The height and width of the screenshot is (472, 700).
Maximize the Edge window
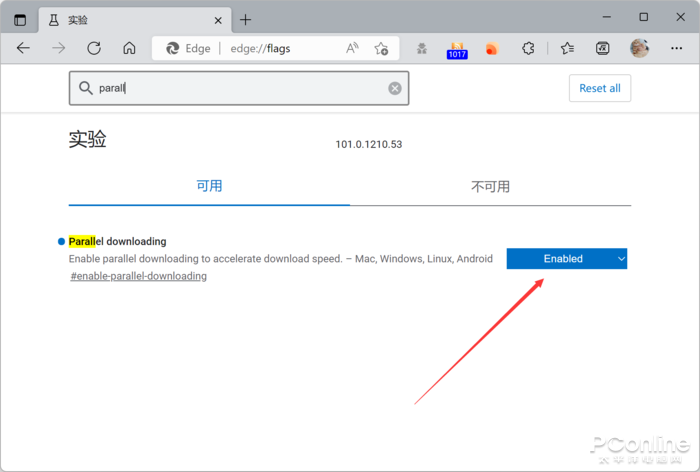pos(643,17)
